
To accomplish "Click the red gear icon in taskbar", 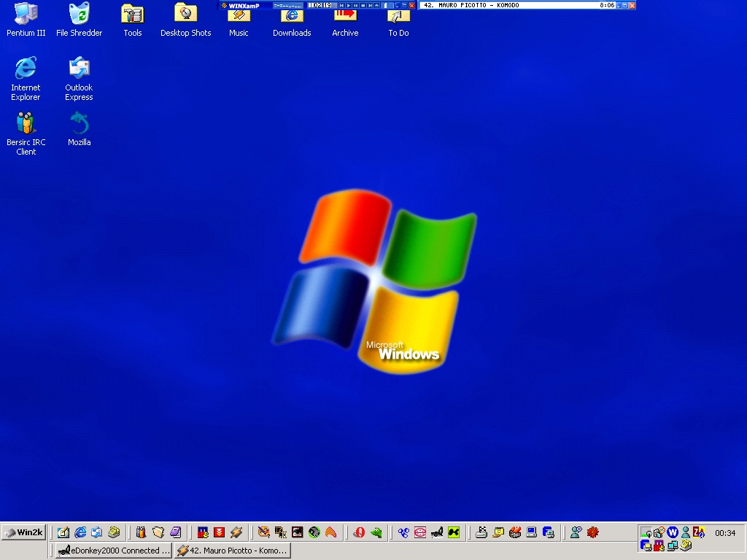I will click(593, 532).
